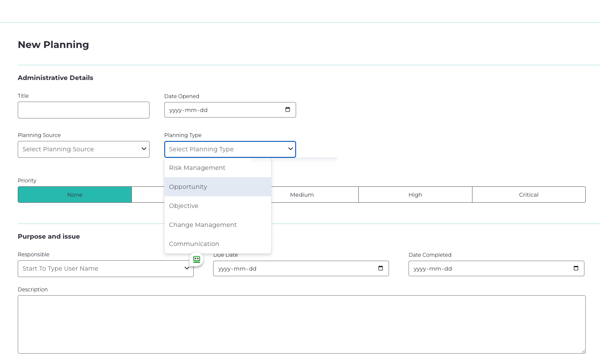Click the Date Completed date field
This screenshot has height=364, width=600.
(488, 268)
